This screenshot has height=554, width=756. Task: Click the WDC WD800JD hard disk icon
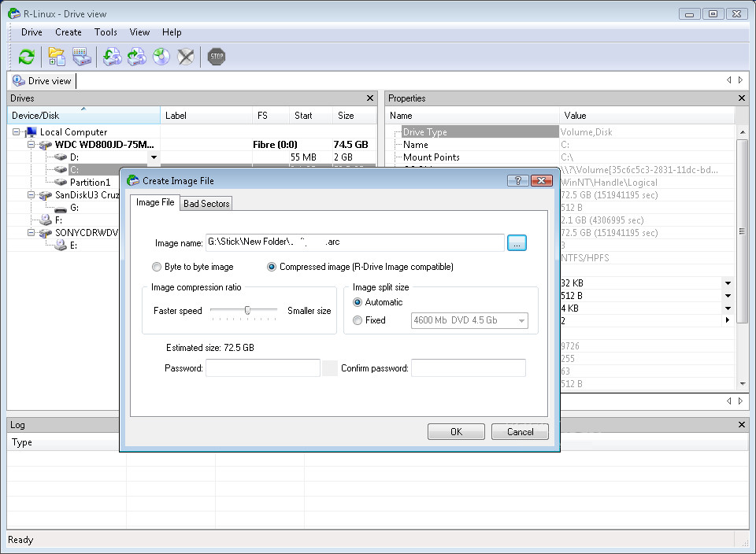tap(46, 145)
